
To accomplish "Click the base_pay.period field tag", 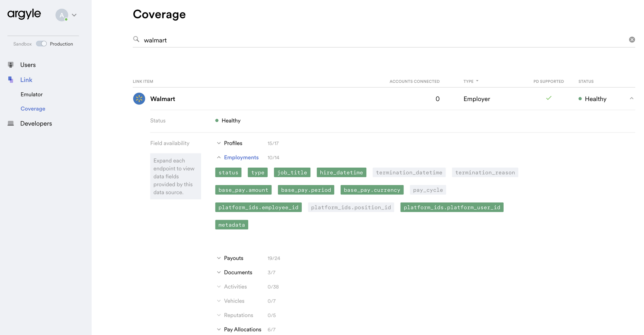I will 306,190.
